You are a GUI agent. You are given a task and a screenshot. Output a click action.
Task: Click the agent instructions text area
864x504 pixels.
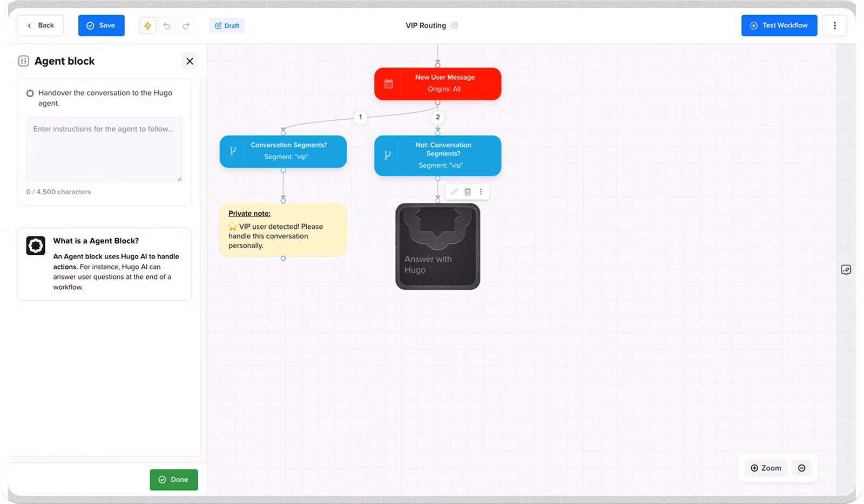(104, 149)
